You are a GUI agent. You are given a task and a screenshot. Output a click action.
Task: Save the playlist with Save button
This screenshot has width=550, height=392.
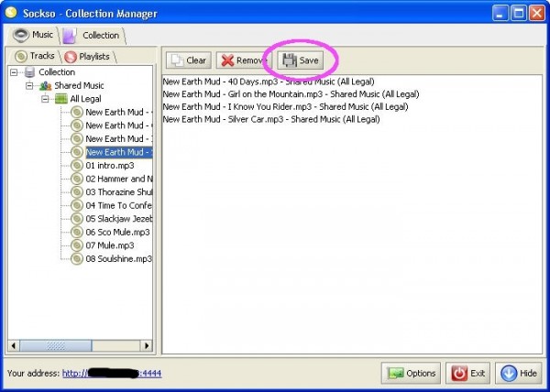(301, 60)
